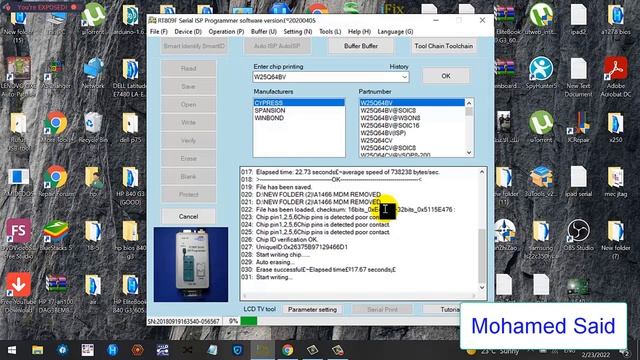Open Parameter setting
This screenshot has width=640, height=360.
click(x=312, y=309)
